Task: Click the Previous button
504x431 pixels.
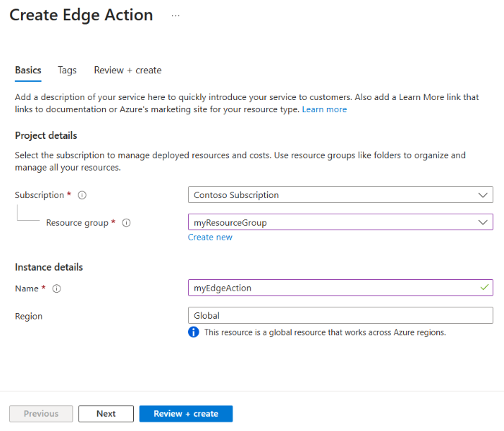Action: coord(41,414)
